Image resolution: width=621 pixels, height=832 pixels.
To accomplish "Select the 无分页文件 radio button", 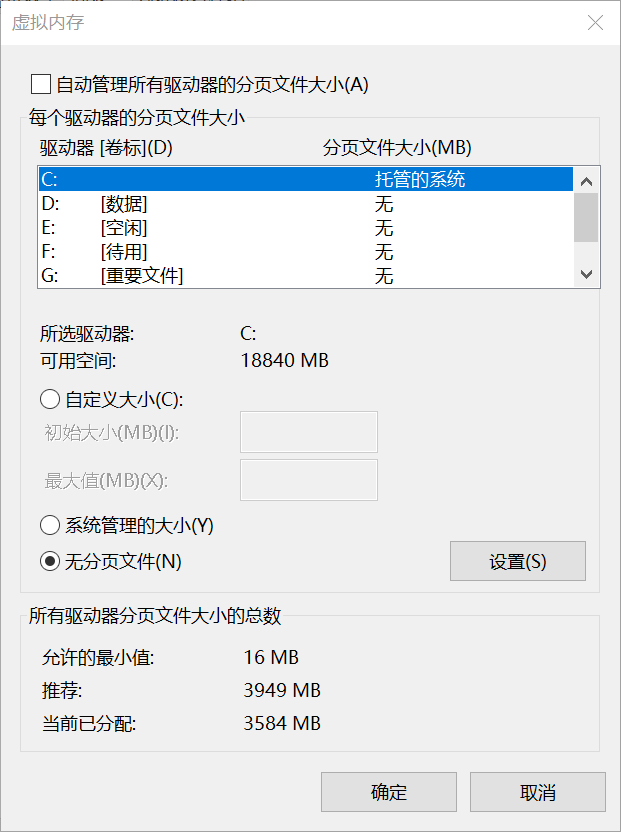I will click(50, 562).
